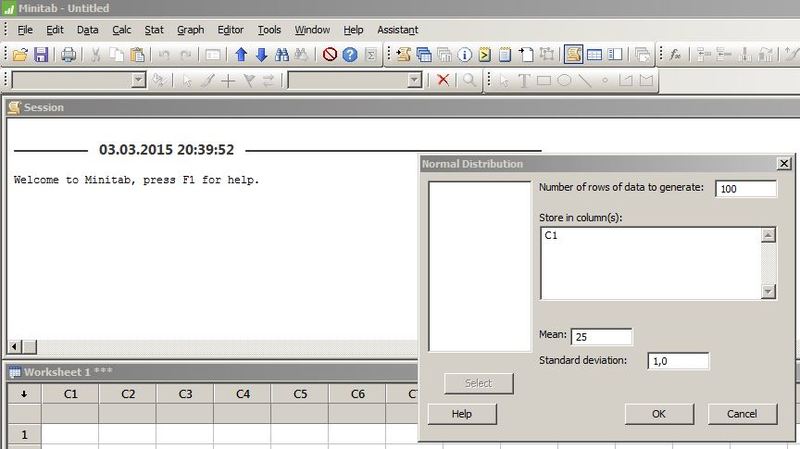The width and height of the screenshot is (800, 449).
Task: Click the blue up arrow Previous Command icon
Action: 240,55
